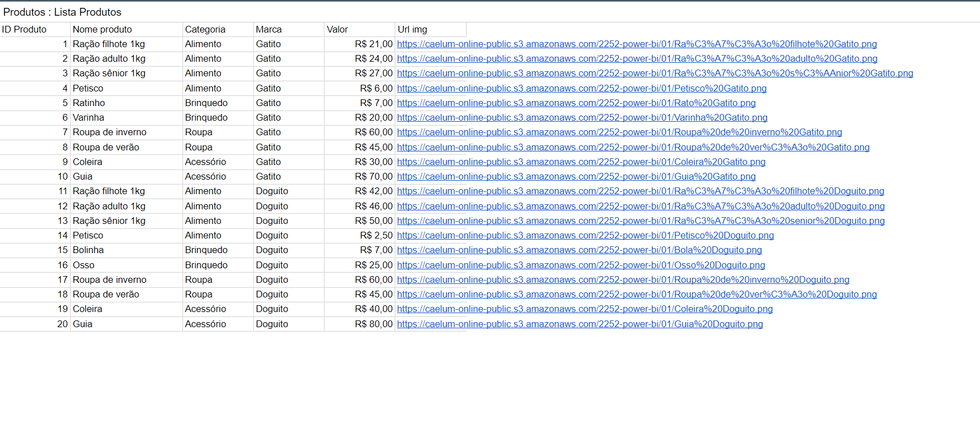This screenshot has height=422, width=980.
Task: Open the Roupa de verão Doguito link
Action: pyautogui.click(x=637, y=294)
